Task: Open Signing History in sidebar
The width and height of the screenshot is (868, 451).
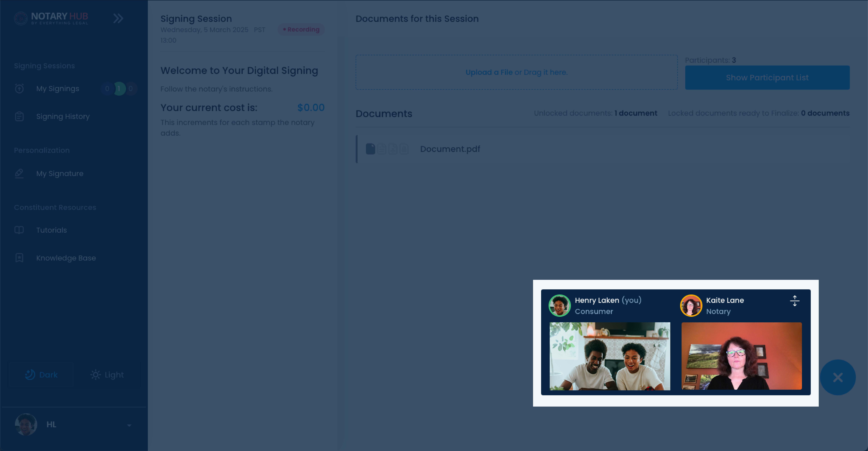Action: (x=63, y=116)
